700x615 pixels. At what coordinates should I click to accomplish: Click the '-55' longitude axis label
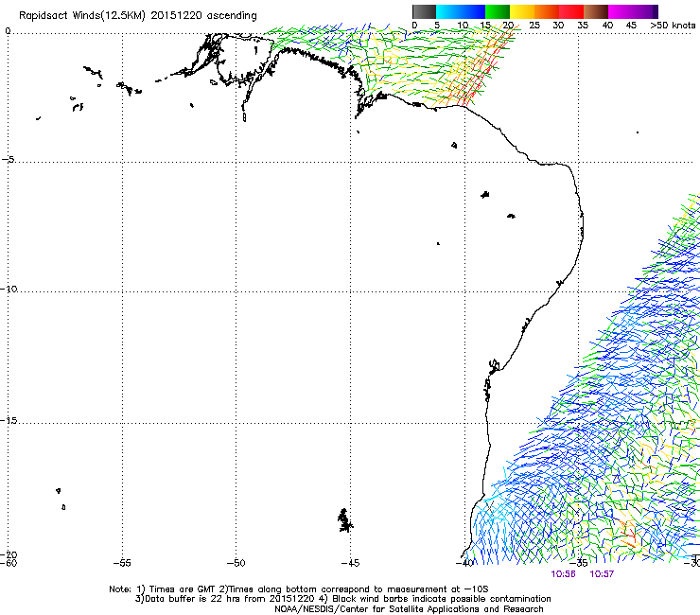coord(122,563)
